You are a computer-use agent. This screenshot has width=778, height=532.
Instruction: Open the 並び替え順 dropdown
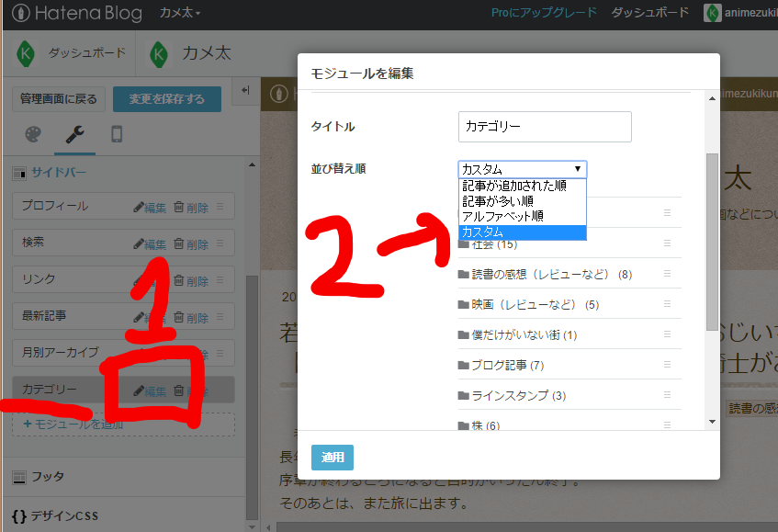coord(521,168)
